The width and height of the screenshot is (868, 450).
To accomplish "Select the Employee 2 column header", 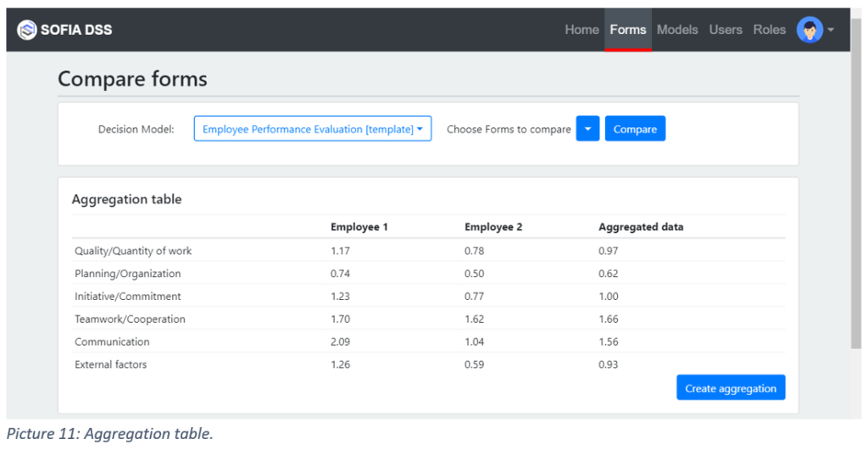I will (x=493, y=227).
